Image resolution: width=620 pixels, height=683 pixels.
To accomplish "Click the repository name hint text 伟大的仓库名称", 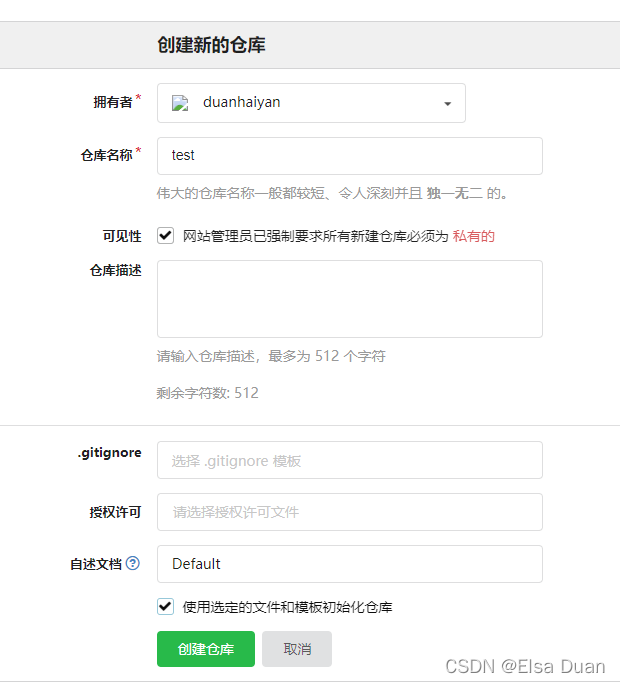I will [x=332, y=193].
